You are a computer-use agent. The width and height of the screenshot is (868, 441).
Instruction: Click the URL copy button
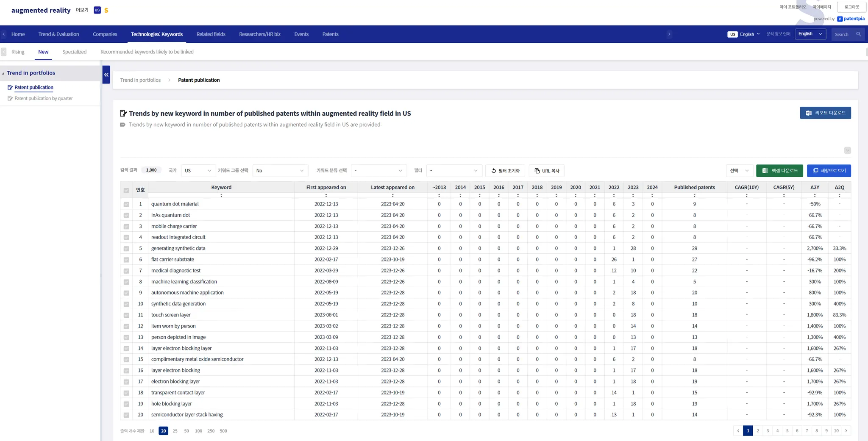click(546, 171)
